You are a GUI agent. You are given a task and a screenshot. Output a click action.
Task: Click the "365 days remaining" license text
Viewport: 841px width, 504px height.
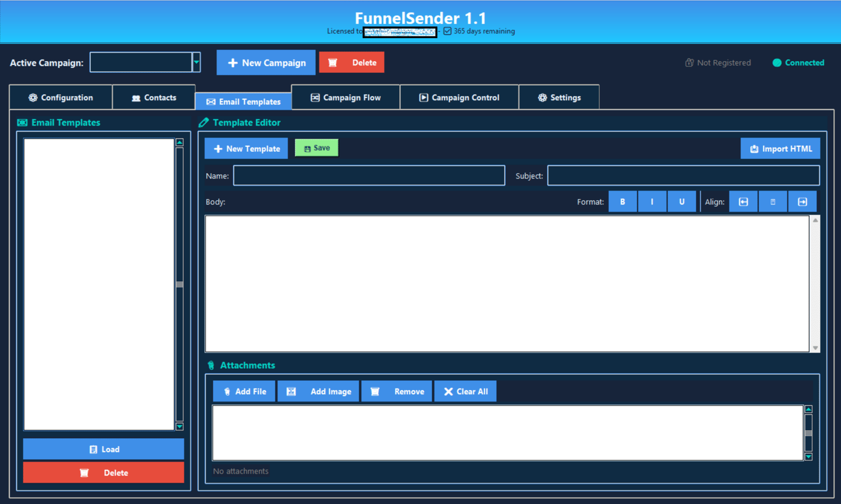(484, 31)
